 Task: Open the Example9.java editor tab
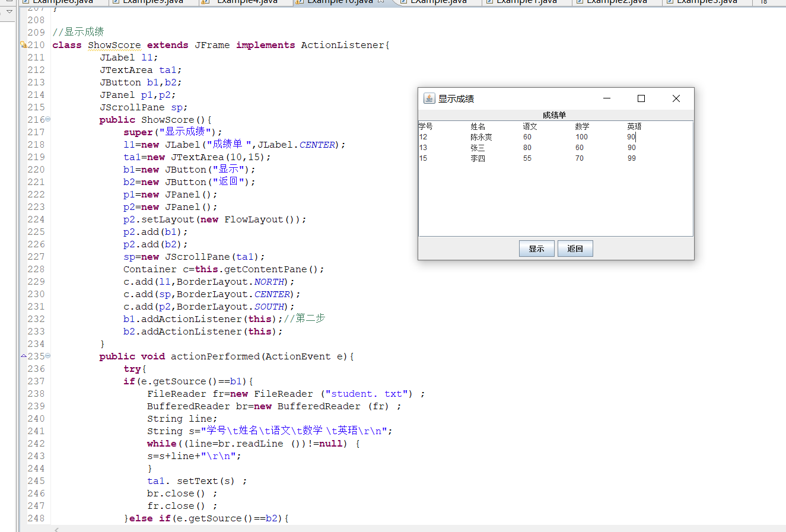click(x=153, y=2)
